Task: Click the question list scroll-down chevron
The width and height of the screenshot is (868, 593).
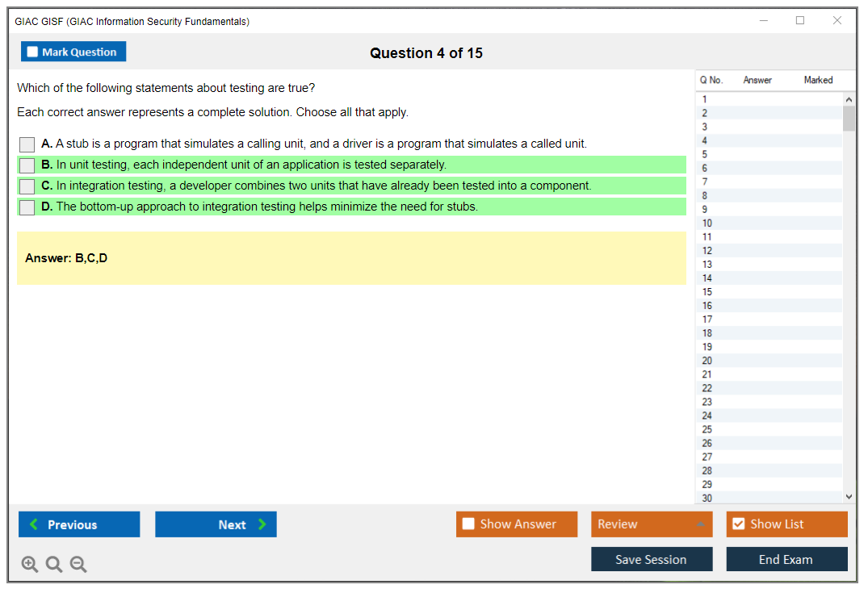Action: 849,496
